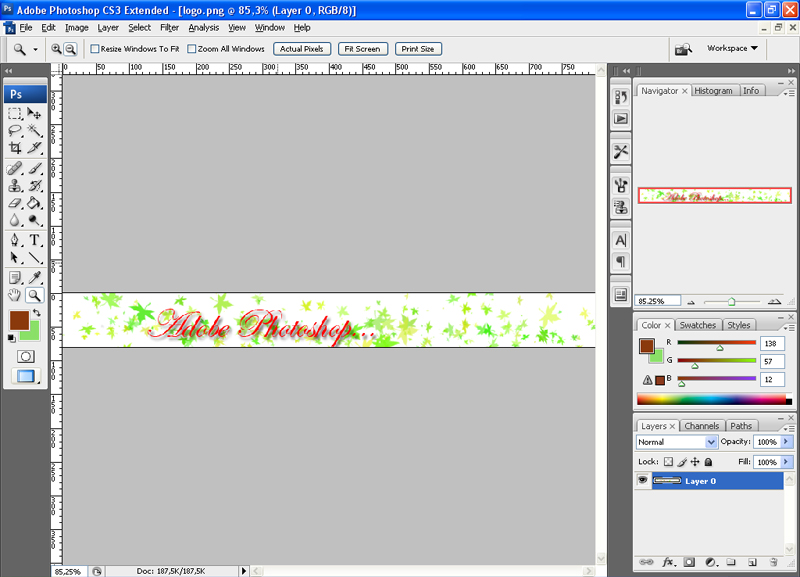This screenshot has height=577, width=800.
Task: Open Paragraph panel icon in dock
Action: click(620, 262)
